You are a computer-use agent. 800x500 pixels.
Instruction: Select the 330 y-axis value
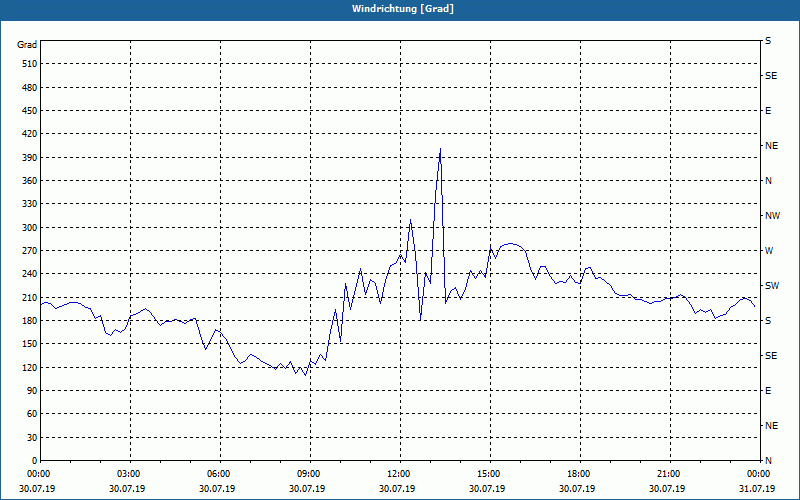coord(30,204)
